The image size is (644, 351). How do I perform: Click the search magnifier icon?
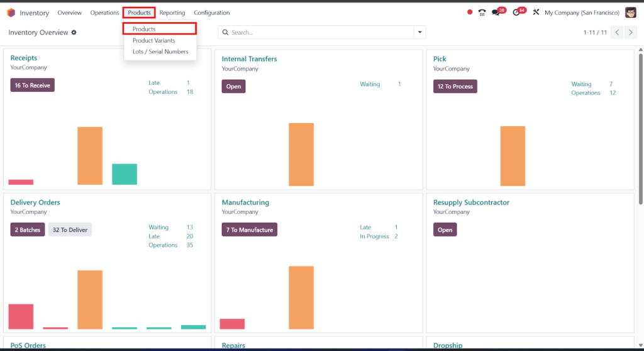pos(226,32)
